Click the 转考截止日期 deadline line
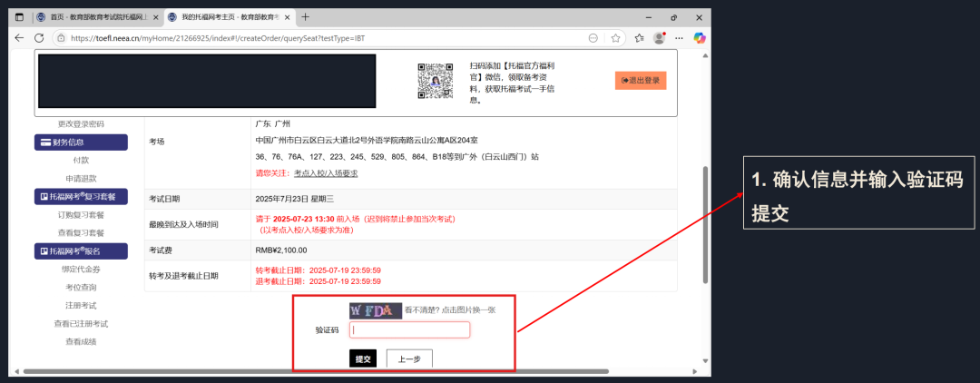Viewport: 980px width, 383px height. pyautogui.click(x=318, y=270)
